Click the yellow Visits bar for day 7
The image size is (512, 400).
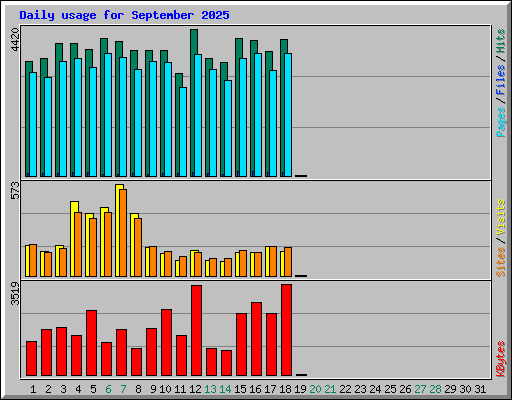point(118,230)
